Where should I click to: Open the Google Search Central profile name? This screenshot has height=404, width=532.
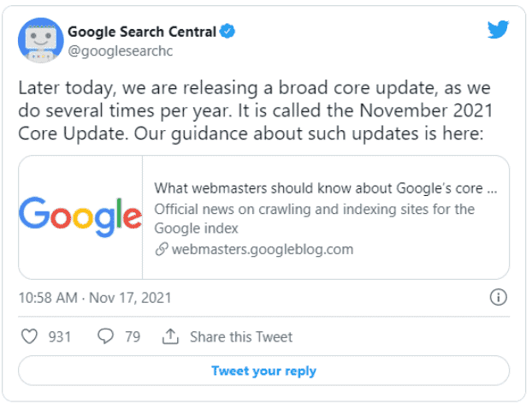click(141, 32)
